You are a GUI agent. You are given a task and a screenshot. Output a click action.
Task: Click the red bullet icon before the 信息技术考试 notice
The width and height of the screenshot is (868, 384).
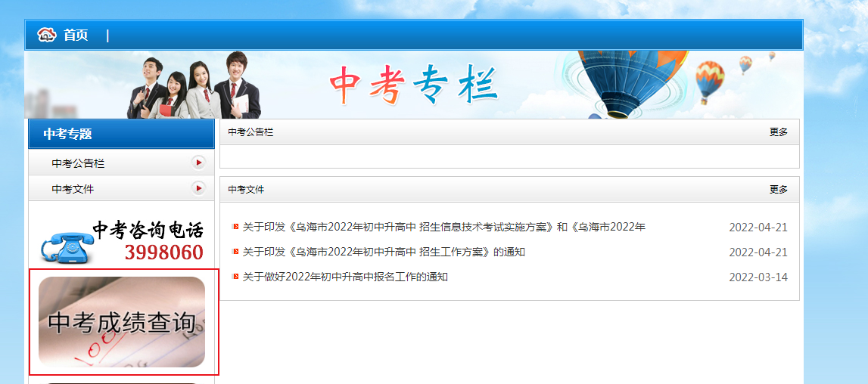coord(236,227)
